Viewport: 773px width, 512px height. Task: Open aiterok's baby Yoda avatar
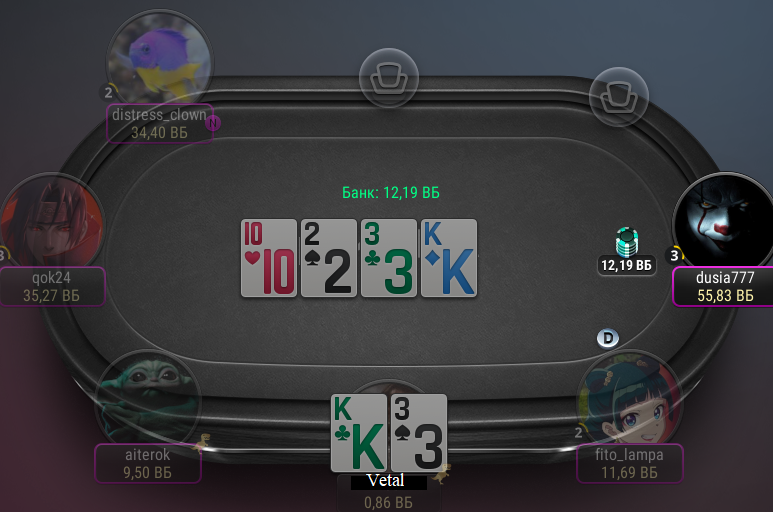click(148, 398)
